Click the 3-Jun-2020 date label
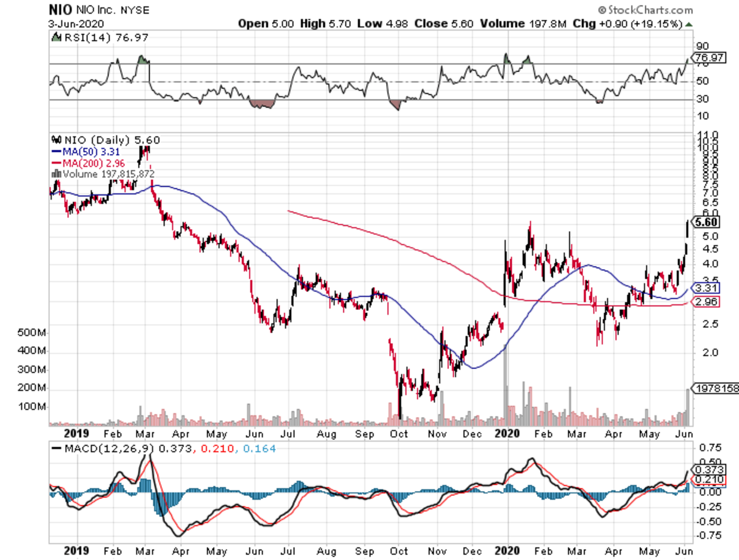The height and width of the screenshot is (560, 739). pyautogui.click(x=75, y=23)
